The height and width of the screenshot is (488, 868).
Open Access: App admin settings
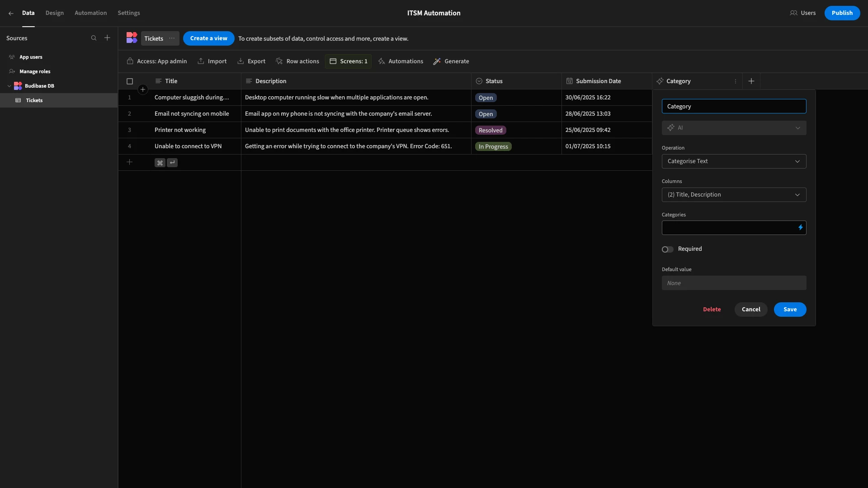(157, 61)
